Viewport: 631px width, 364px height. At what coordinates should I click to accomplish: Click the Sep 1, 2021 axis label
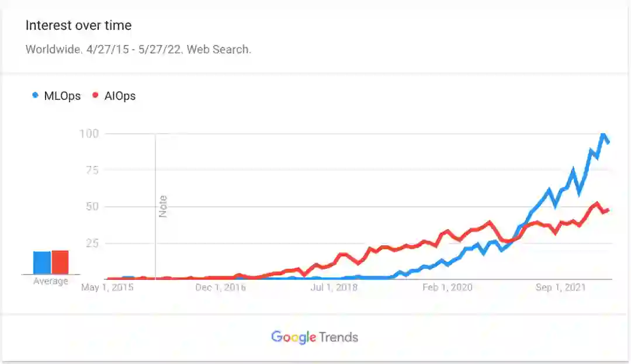(x=560, y=287)
